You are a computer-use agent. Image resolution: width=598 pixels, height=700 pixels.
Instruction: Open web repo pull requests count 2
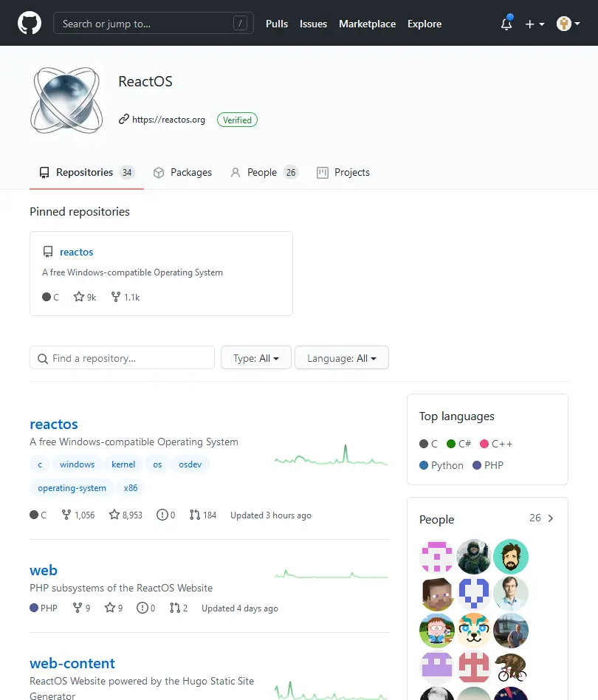tap(179, 608)
